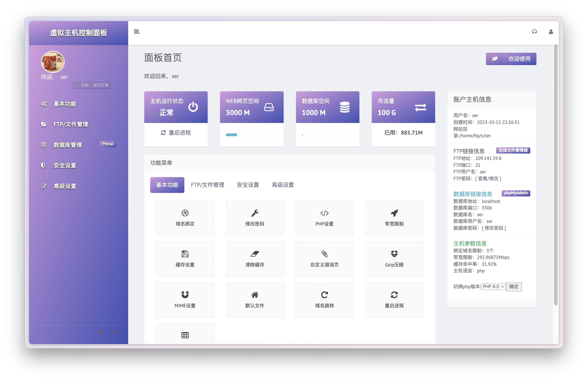Expand 数据库管理 sidebar menu
The width and height of the screenshot is (588, 381).
click(67, 145)
